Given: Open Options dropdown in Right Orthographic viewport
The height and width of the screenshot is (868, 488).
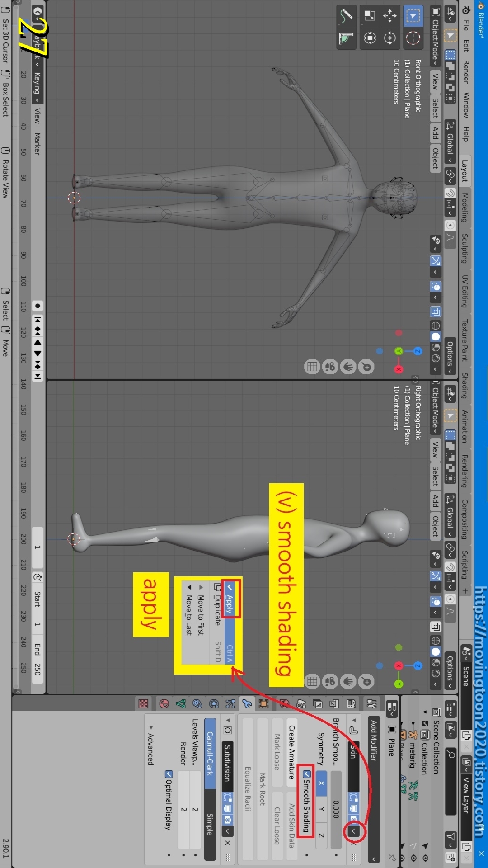Looking at the screenshot, I should pos(450,672).
